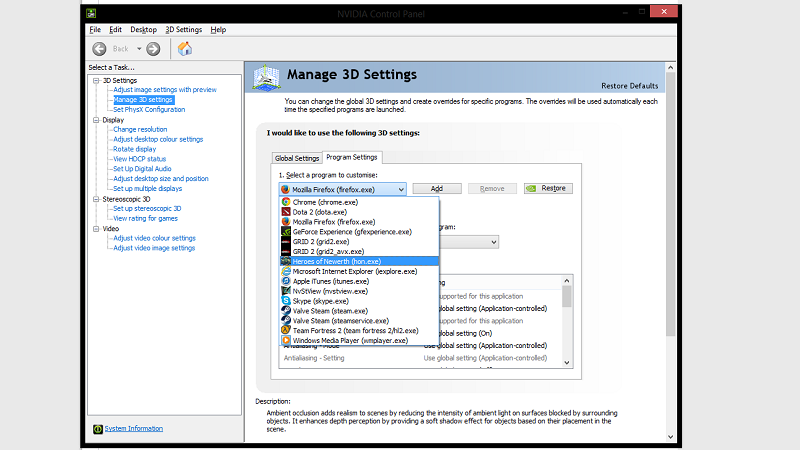This screenshot has height=450, width=800.
Task: Click the System Information icon
Action: (97, 429)
